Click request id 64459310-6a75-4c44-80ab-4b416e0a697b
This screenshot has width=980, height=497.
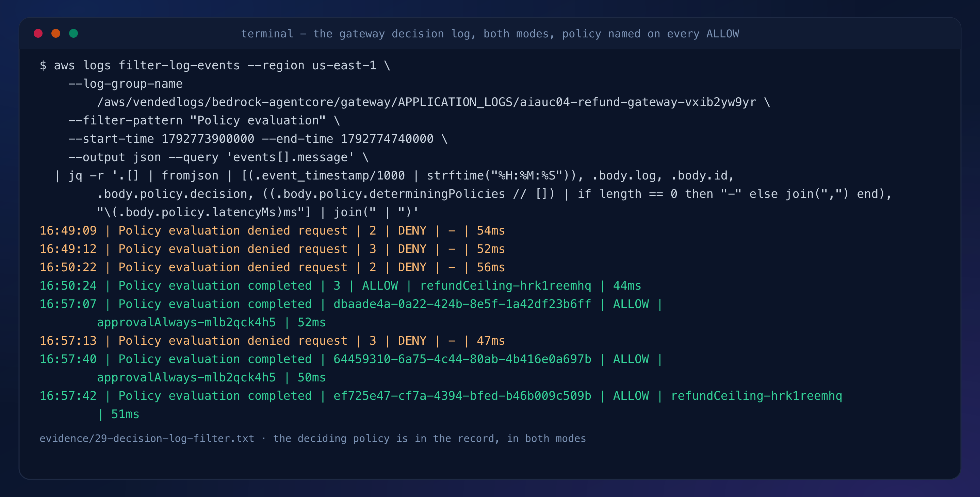[x=462, y=359]
